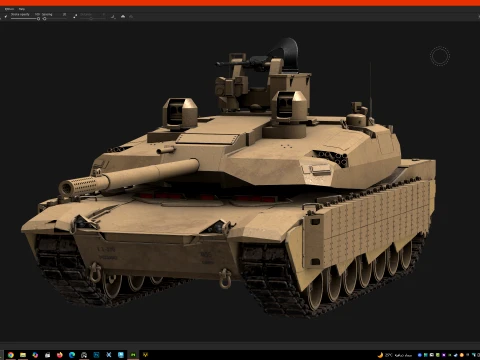Adjust the greyed-out Distance slider
This screenshot has width=480, height=360.
(93, 19)
